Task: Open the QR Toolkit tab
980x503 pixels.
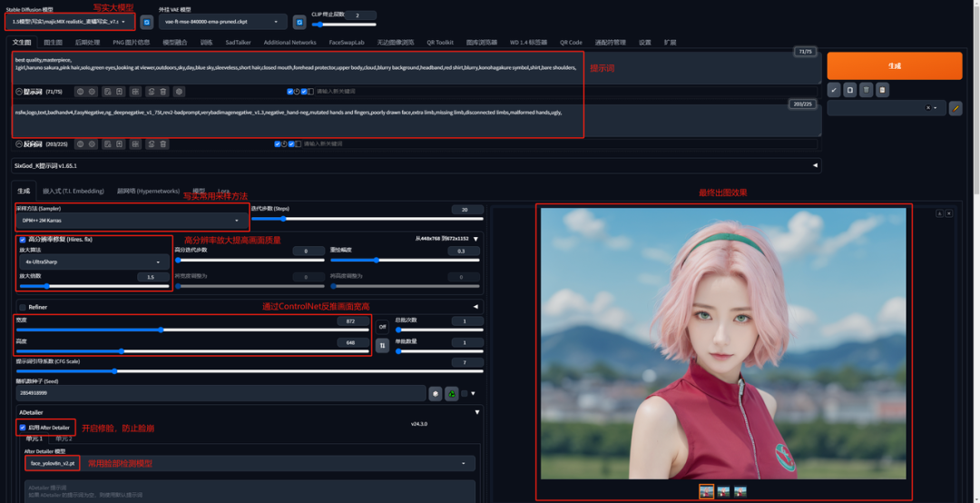Action: 440,43
